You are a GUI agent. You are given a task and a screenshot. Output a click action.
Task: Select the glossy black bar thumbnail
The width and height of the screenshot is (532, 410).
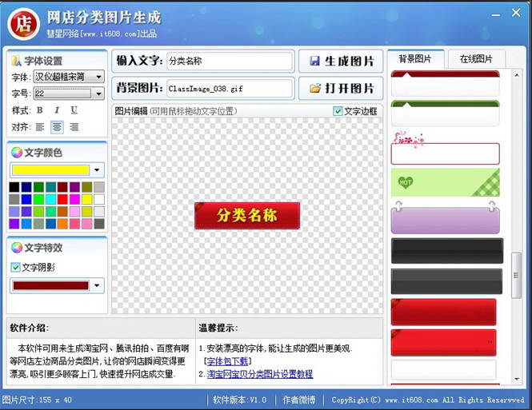point(447,251)
